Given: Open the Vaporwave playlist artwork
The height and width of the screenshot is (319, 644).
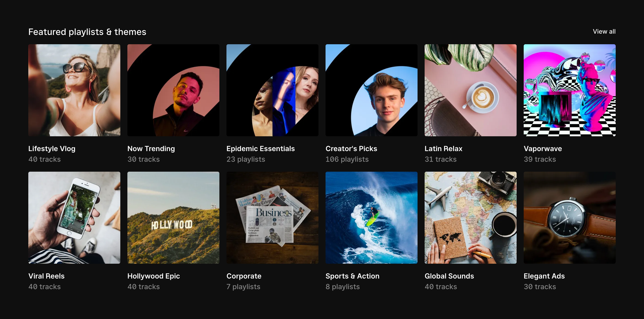Looking at the screenshot, I should pyautogui.click(x=569, y=90).
